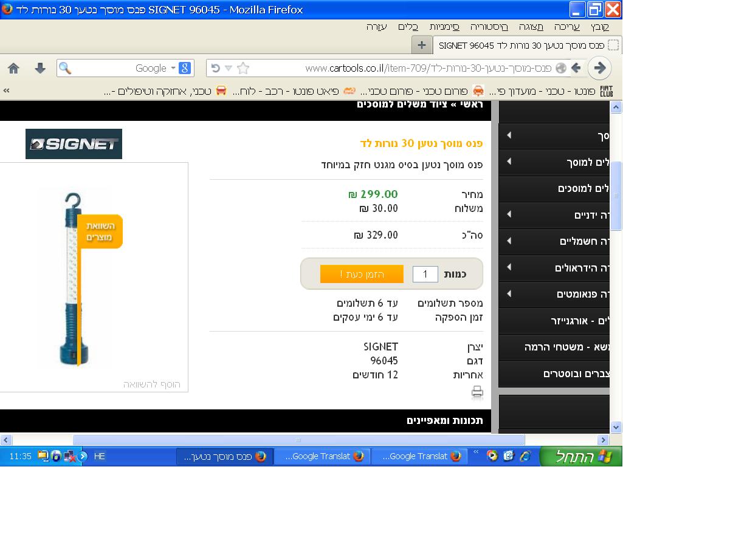The width and height of the screenshot is (747, 560).
Task: Click the Firefox home icon
Action: pos(13,68)
